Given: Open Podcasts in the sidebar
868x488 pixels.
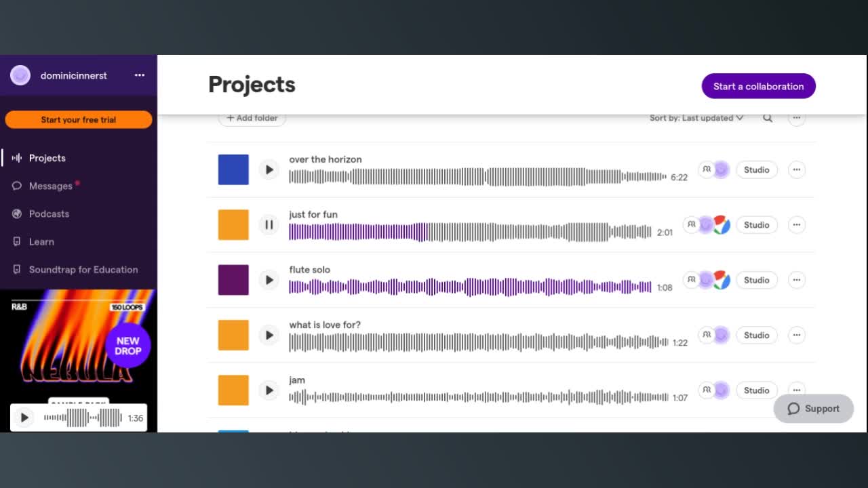Looking at the screenshot, I should pyautogui.click(x=49, y=213).
